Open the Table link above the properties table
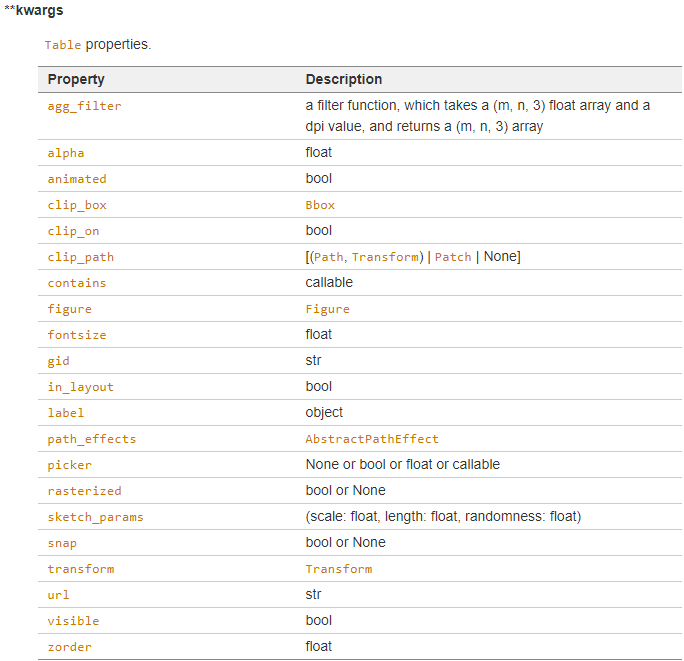This screenshot has height=661, width=684. pos(63,45)
